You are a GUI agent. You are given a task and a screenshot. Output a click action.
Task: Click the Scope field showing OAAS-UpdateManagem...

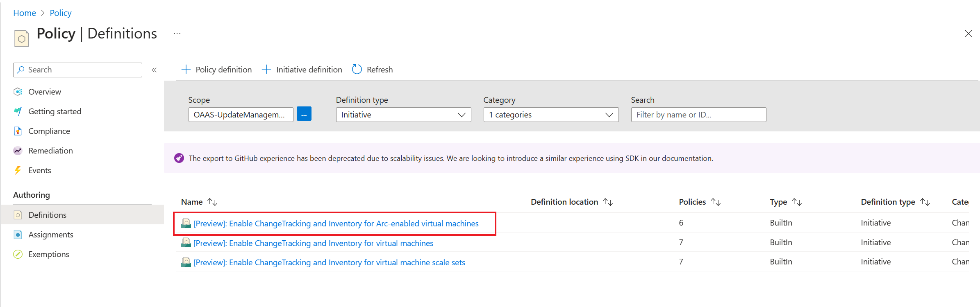pos(241,115)
